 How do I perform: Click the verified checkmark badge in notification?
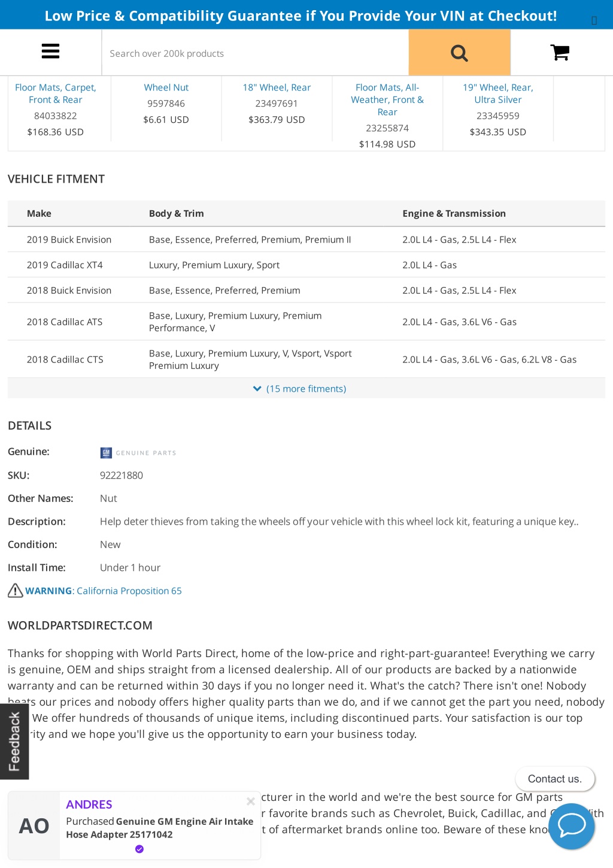click(x=139, y=849)
